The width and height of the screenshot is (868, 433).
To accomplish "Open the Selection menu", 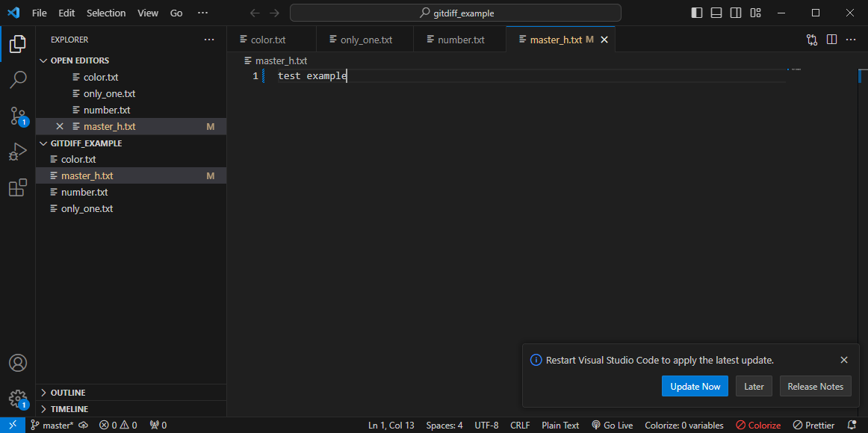I will coord(106,13).
